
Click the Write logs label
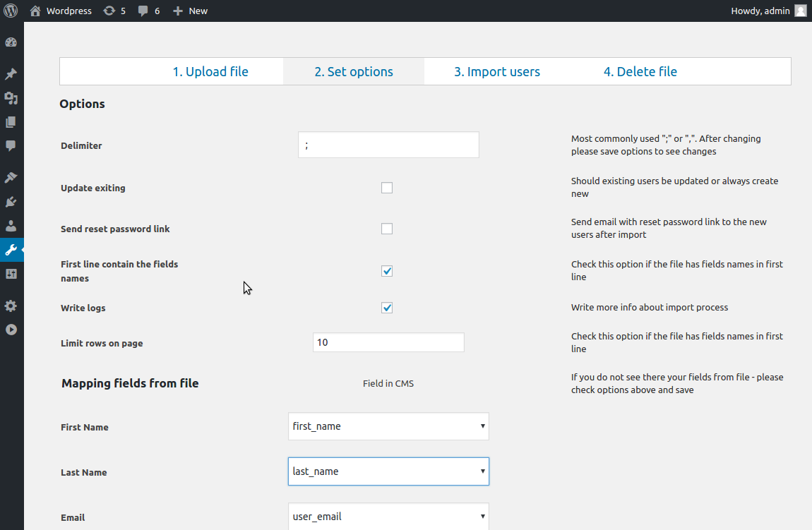point(83,308)
